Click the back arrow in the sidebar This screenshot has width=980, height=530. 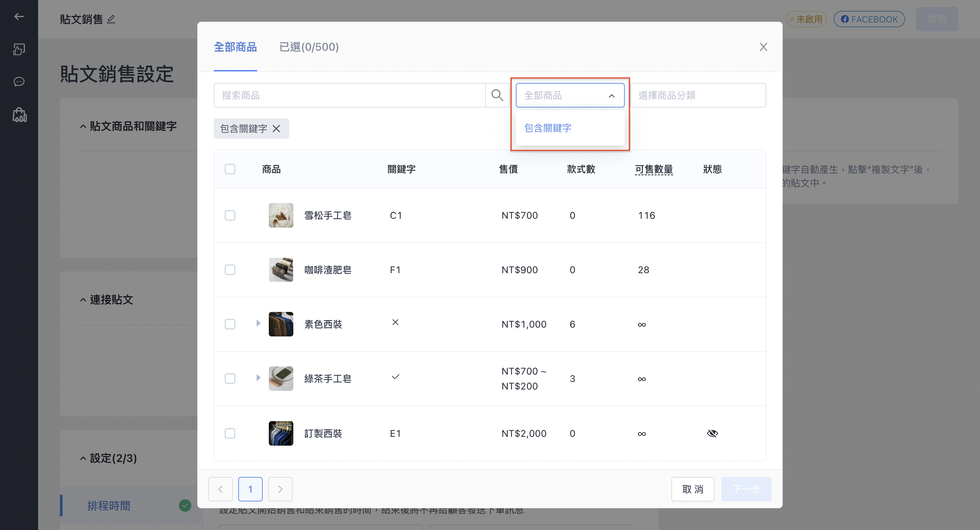[x=19, y=16]
